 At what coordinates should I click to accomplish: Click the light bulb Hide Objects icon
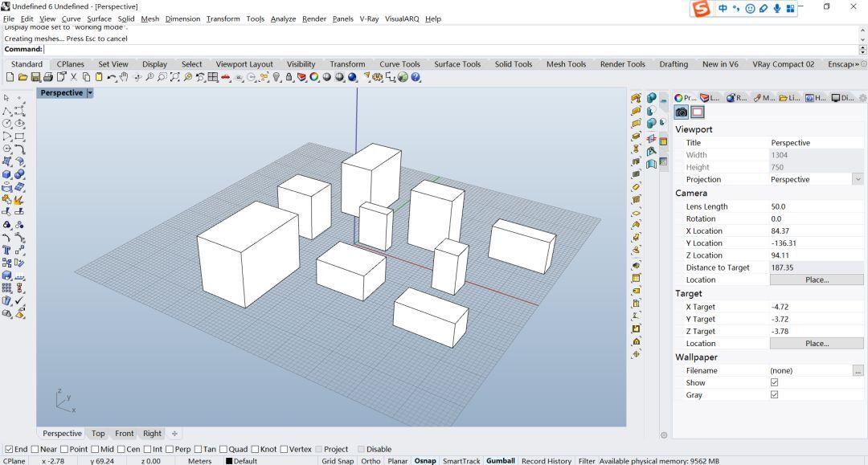point(276,77)
